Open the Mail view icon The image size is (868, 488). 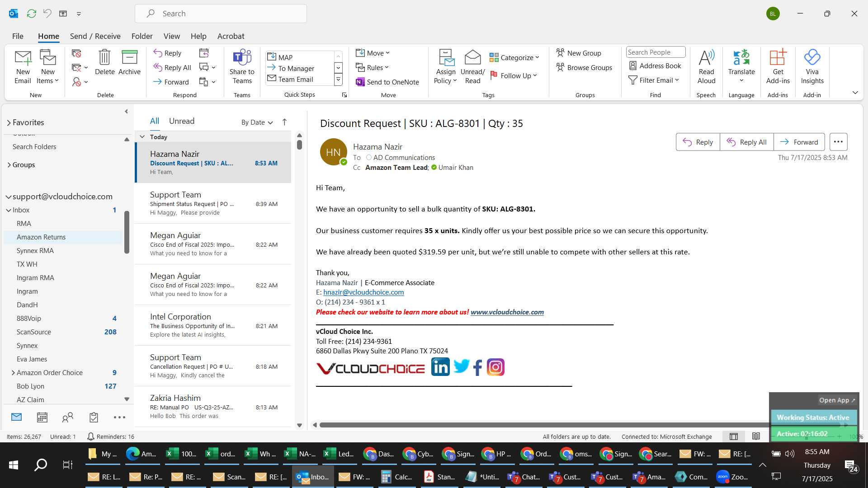[16, 417]
